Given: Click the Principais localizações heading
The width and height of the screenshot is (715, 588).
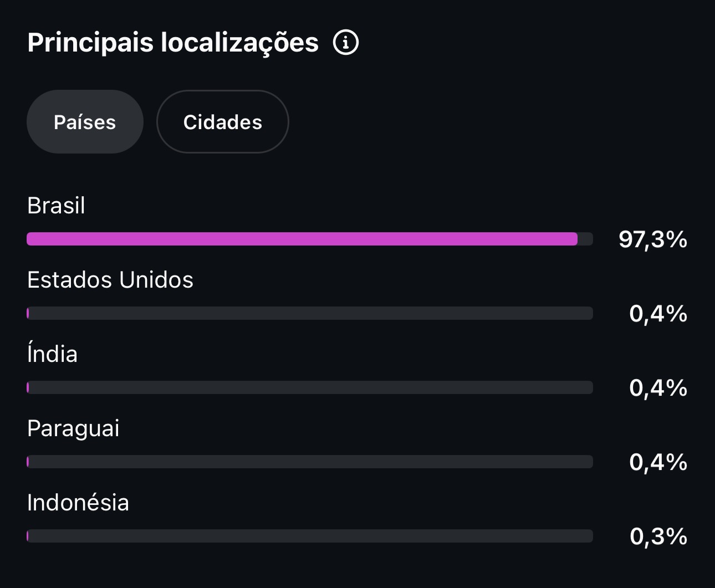Looking at the screenshot, I should pyautogui.click(x=173, y=43).
